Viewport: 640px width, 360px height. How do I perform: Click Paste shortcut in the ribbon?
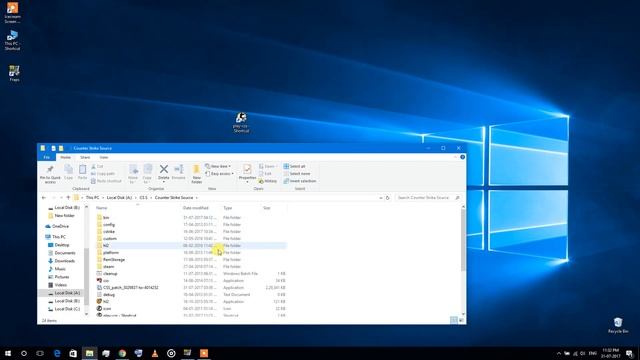point(106,181)
